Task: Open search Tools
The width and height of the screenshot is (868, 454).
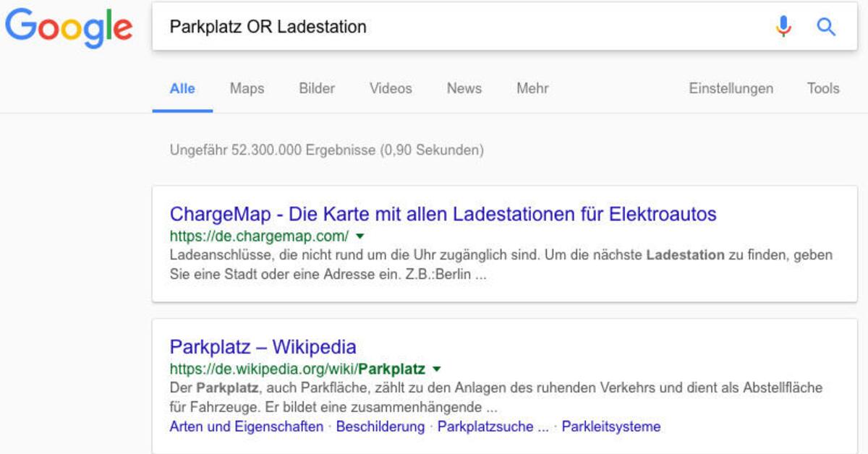Action: (823, 88)
